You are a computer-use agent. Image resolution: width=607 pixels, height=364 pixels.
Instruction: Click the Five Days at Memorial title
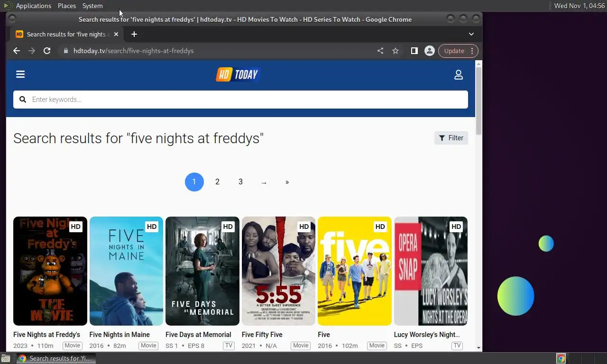click(198, 335)
